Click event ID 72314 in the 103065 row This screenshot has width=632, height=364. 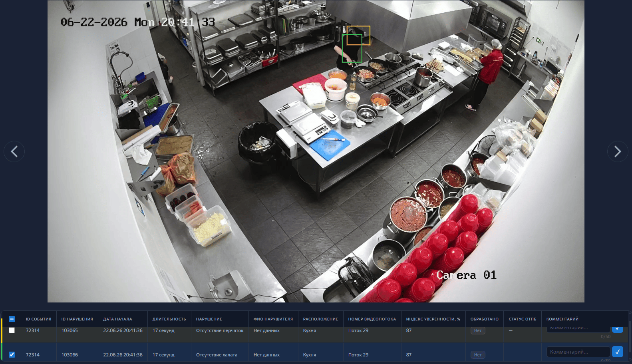[x=33, y=330]
